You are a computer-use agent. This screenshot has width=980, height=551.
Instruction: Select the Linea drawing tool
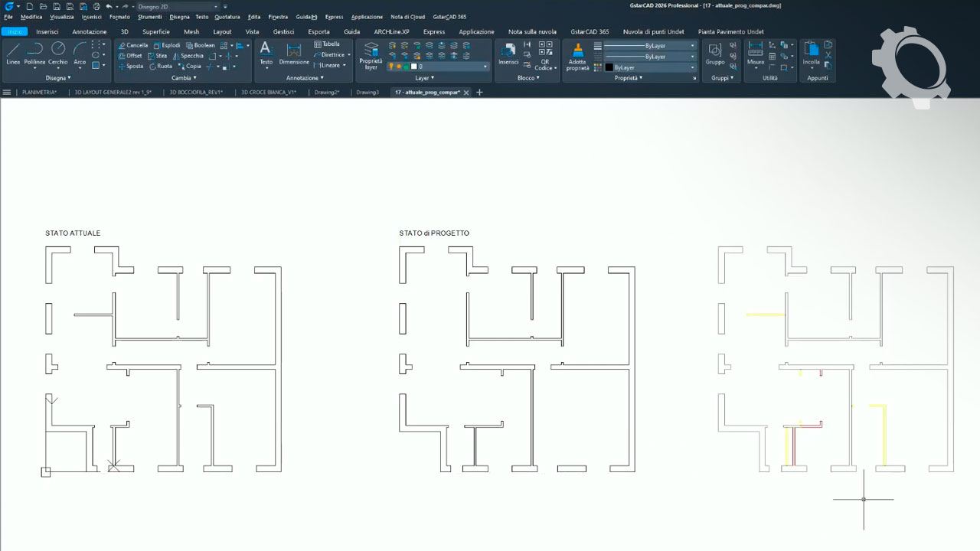tap(13, 52)
